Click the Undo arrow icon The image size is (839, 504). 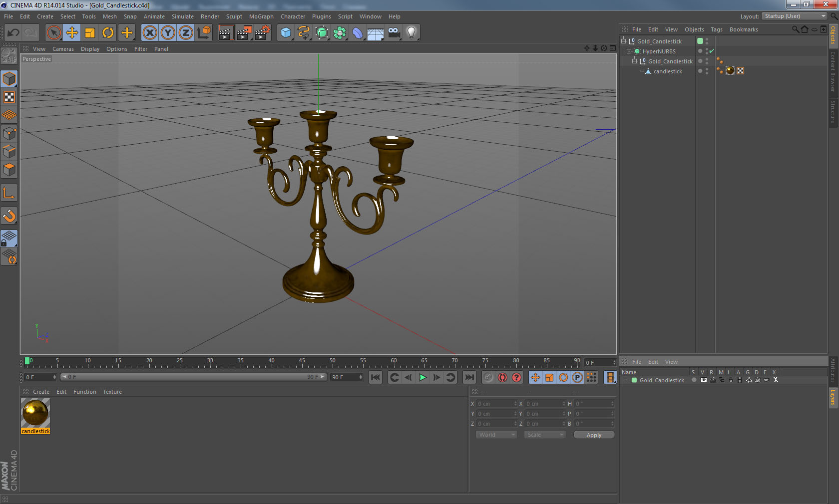13,33
